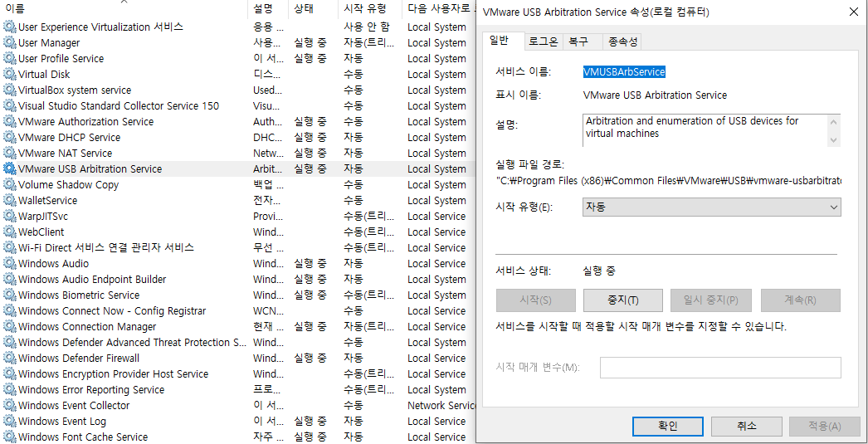Sort by 시작 유형 column header
Viewport: 868px width, 444px height.
tap(370, 9)
